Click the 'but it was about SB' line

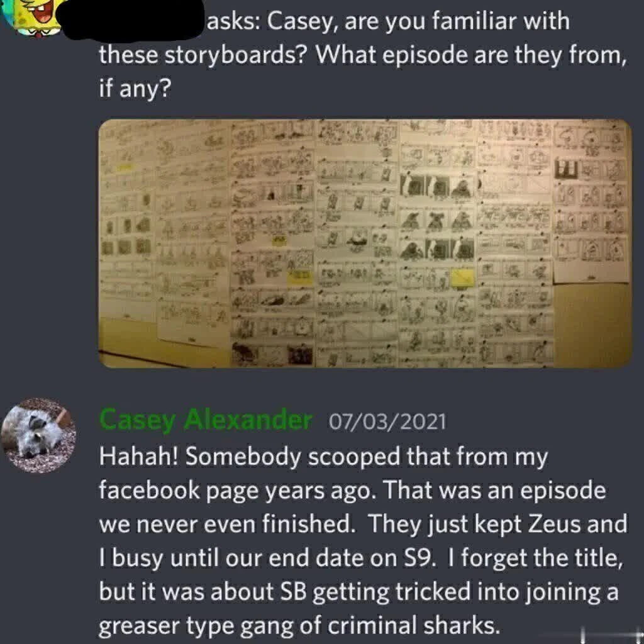click(x=359, y=591)
